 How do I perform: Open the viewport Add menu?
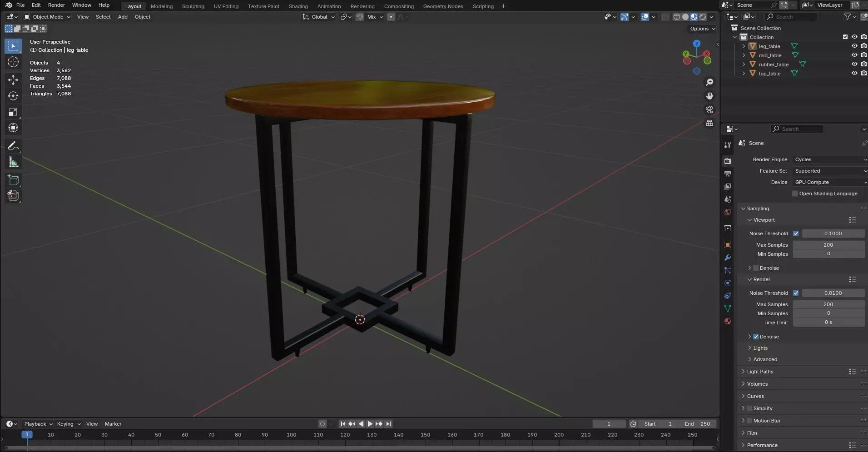point(123,17)
